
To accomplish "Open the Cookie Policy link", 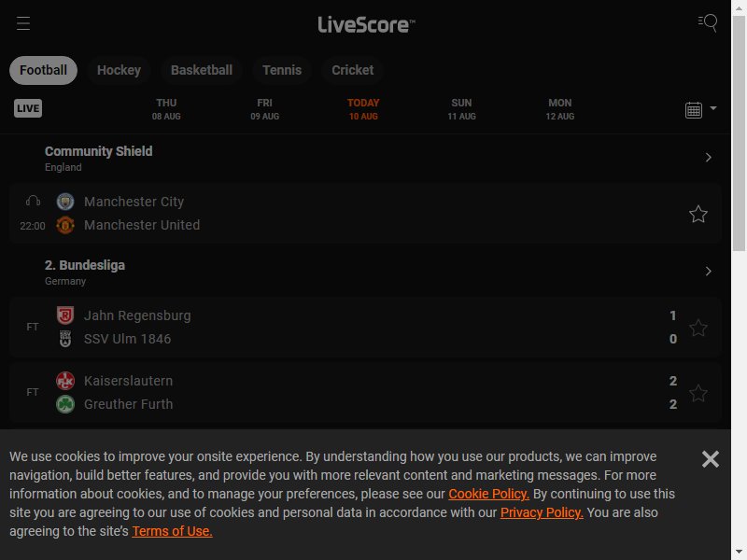I will pos(488,495).
